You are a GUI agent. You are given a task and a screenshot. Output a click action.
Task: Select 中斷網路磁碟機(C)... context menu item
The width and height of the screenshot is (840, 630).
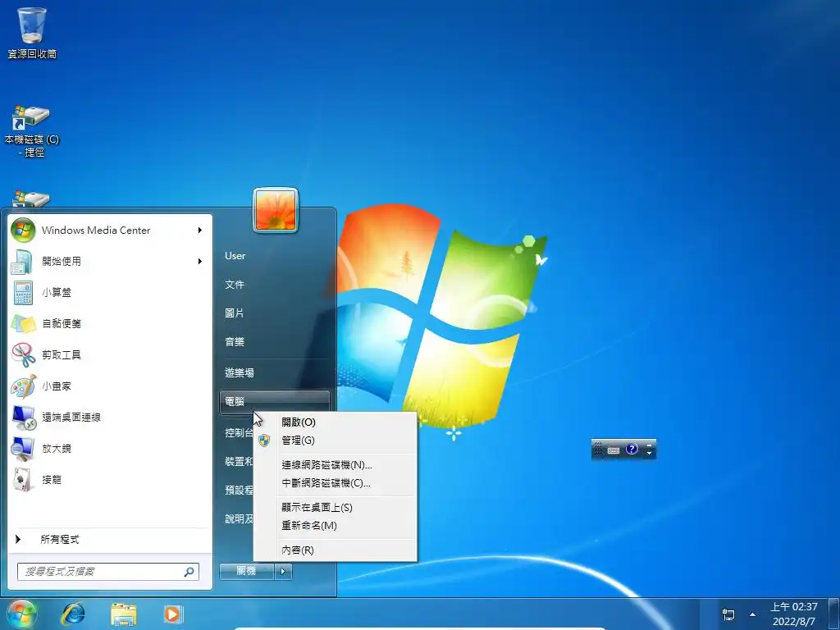[335, 483]
